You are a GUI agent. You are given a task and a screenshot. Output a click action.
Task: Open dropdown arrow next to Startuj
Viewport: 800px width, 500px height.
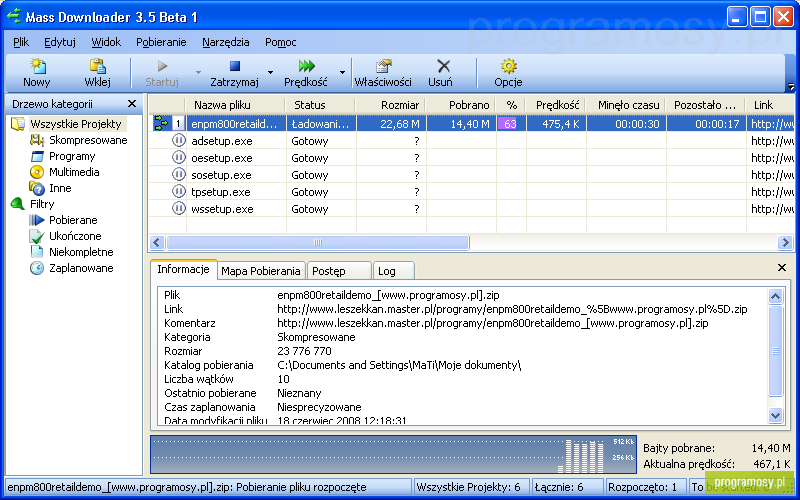point(198,73)
